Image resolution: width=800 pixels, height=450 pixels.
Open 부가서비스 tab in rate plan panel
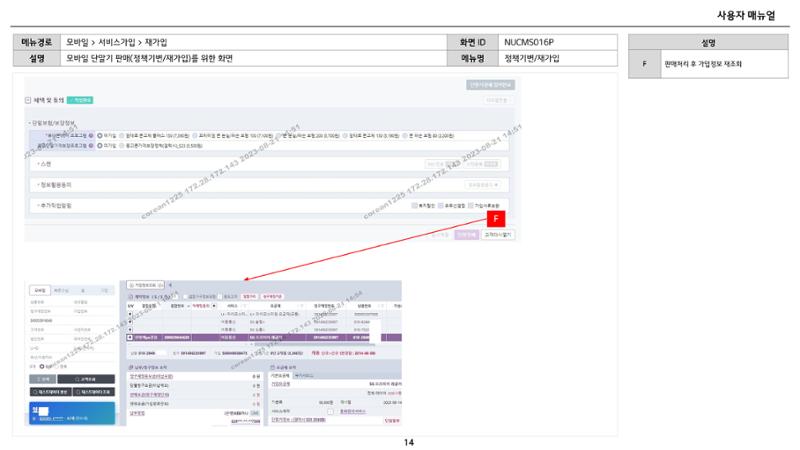[304, 375]
